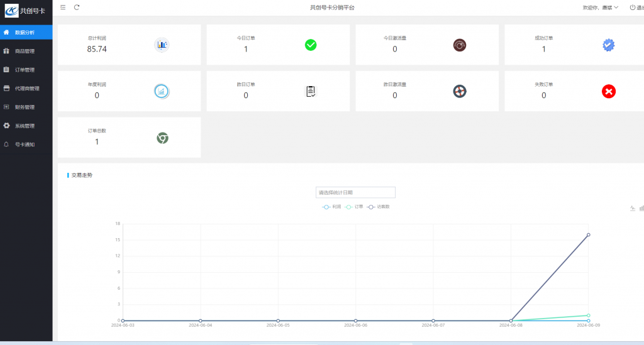644x345 pixels.
Task: Click the red X icon for 失败订单
Action: [608, 91]
